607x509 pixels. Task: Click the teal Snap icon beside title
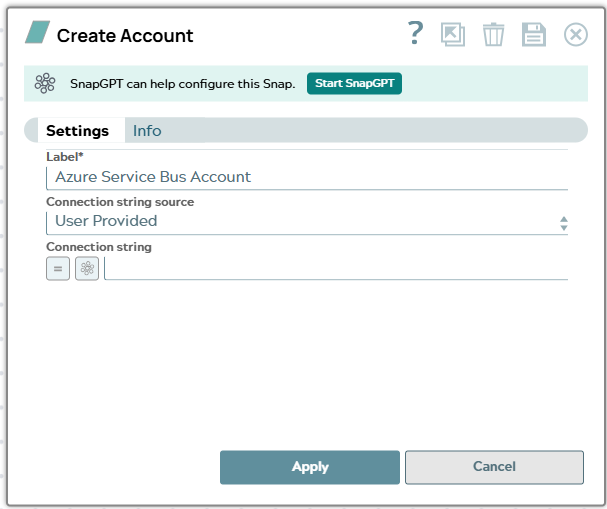pyautogui.click(x=38, y=32)
